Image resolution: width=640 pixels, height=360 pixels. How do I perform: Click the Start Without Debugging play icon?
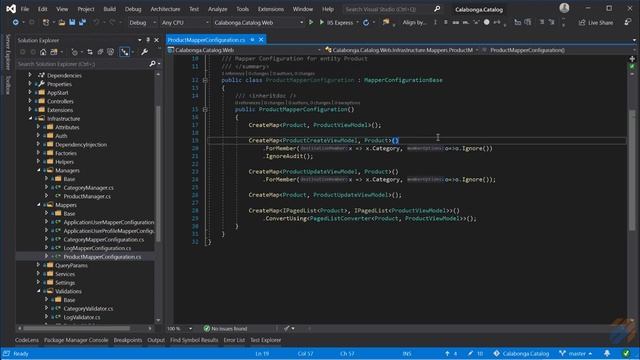(x=311, y=22)
